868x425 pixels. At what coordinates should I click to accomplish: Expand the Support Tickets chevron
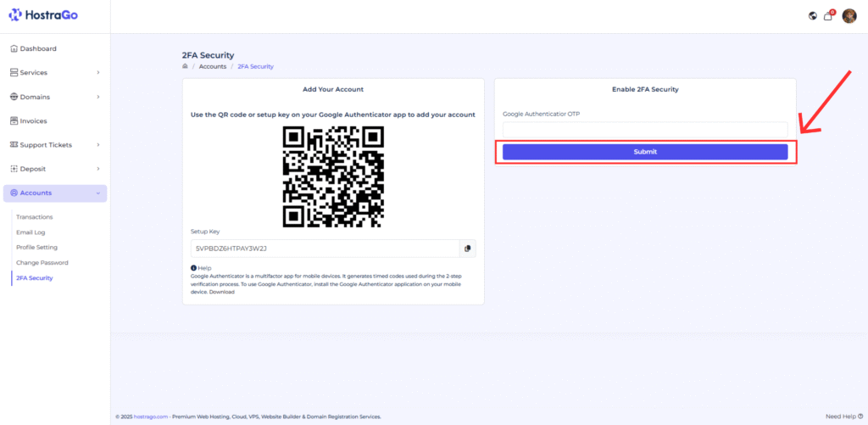(98, 144)
